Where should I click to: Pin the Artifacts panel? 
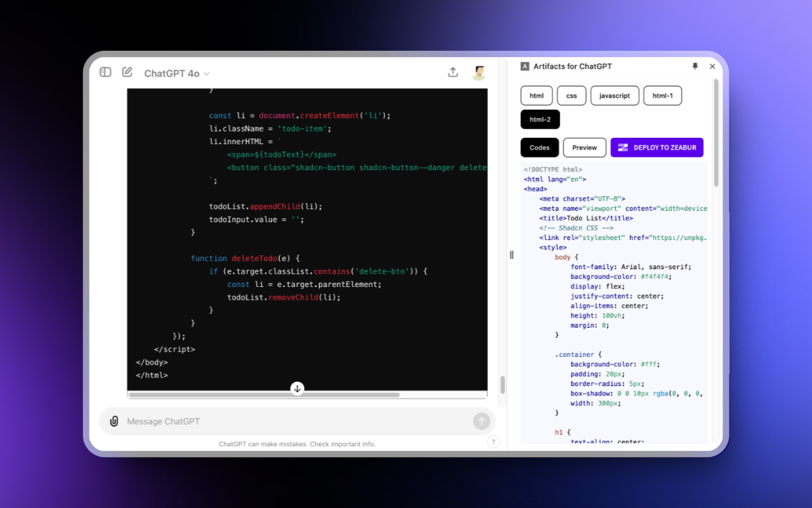(x=695, y=66)
